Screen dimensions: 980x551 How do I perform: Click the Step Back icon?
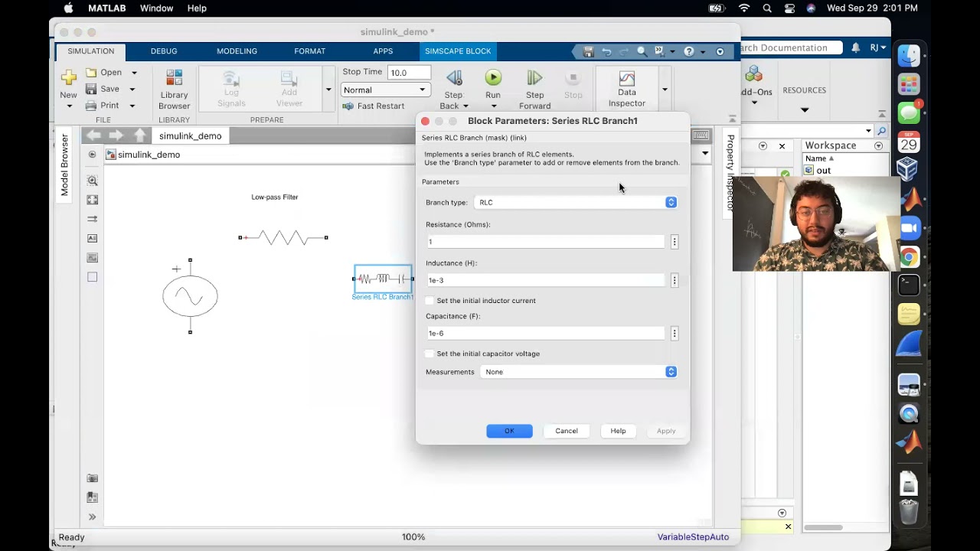coord(454,77)
